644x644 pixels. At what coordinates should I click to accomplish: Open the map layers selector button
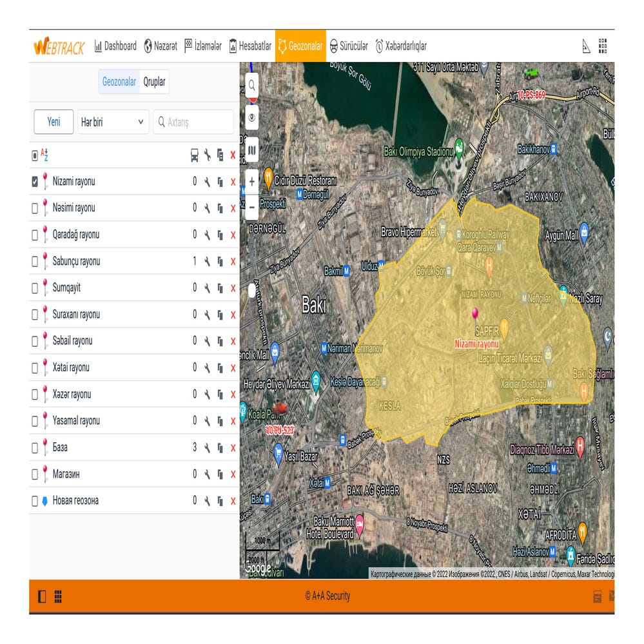click(251, 151)
